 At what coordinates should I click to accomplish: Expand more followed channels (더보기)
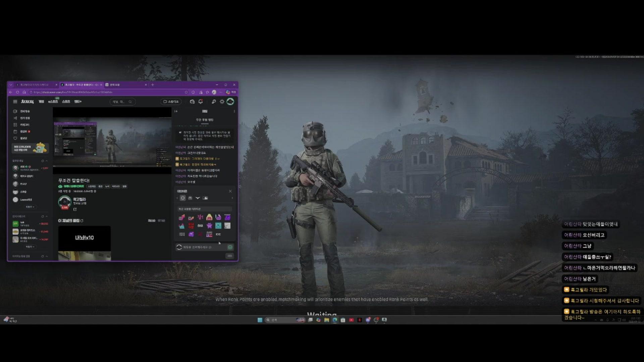click(x=30, y=207)
